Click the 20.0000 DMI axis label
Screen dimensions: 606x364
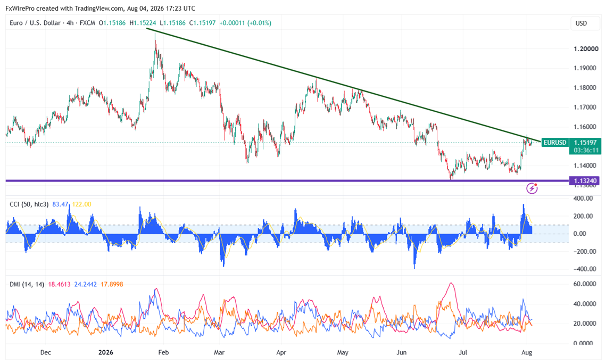pos(585,324)
